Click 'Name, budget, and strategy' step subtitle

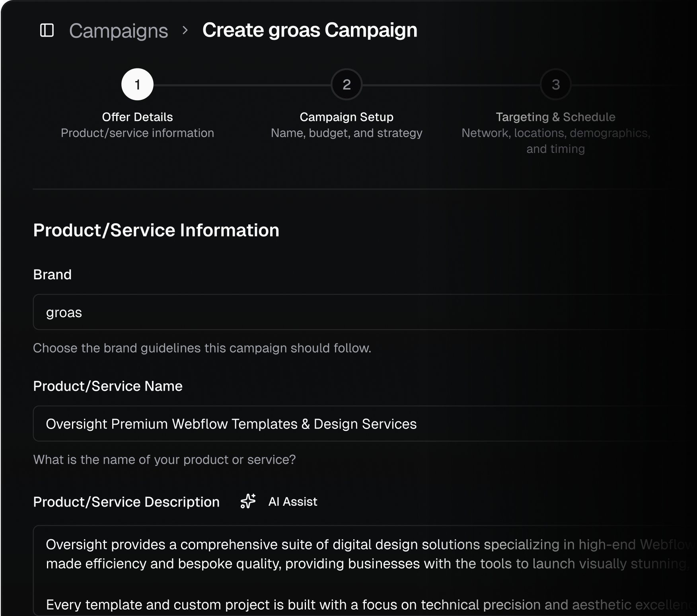[347, 133]
